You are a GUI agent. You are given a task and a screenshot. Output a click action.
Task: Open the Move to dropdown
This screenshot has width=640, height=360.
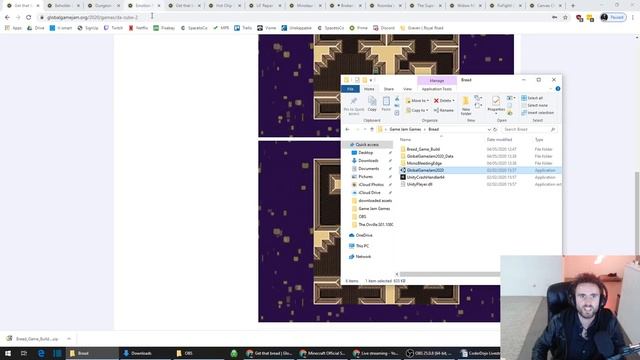pos(417,100)
